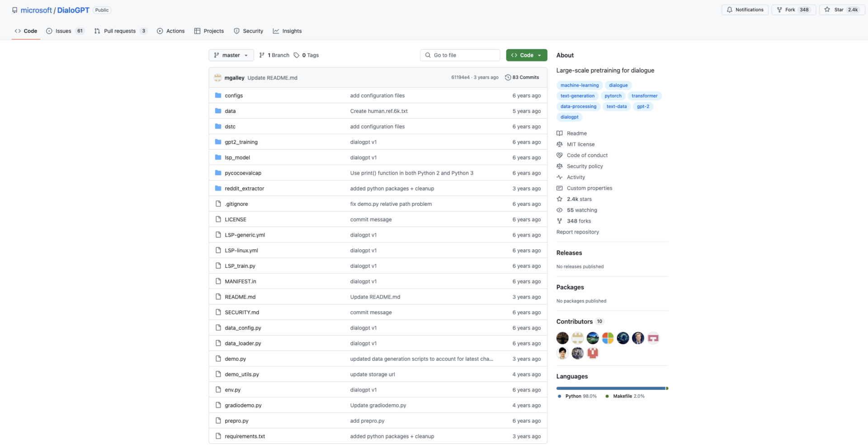Click the Fork icon button

(779, 9)
